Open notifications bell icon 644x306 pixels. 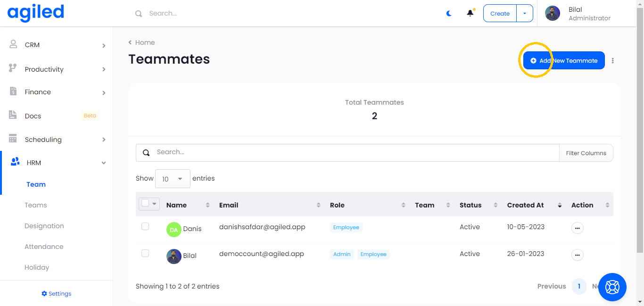[x=470, y=13]
